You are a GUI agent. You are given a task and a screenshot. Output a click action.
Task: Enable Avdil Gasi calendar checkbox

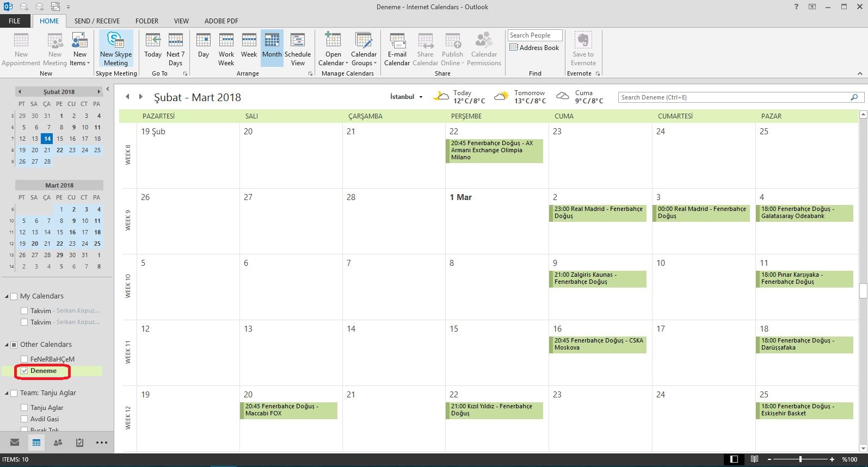click(24, 419)
